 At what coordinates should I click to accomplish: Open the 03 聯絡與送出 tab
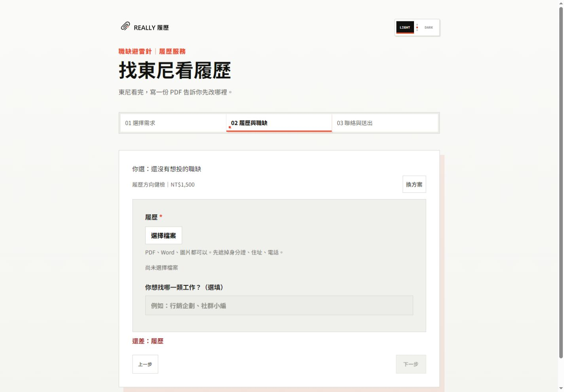tap(385, 123)
